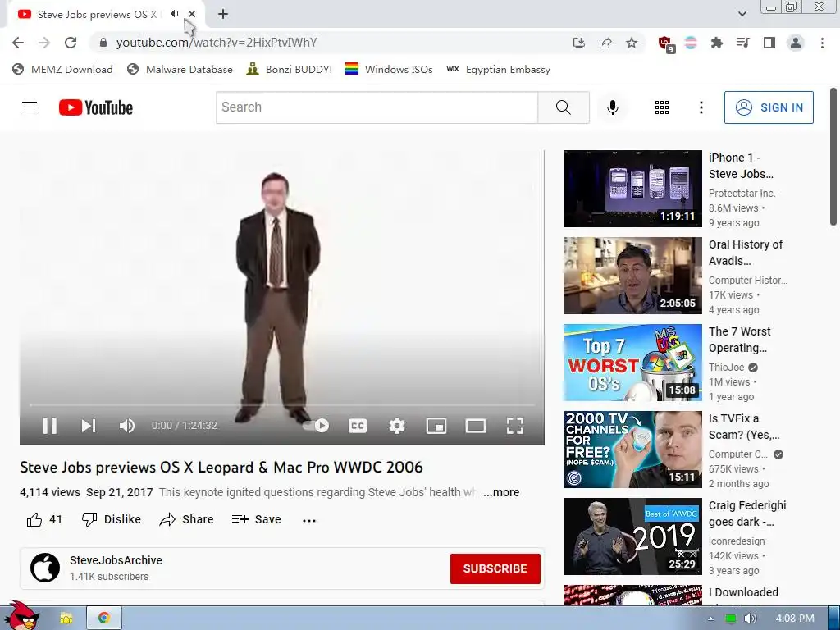Click the youtube.com address bar URL

217,43
